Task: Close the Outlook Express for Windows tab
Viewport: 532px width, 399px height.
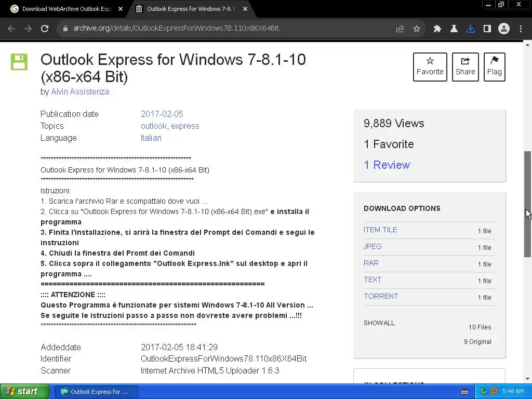Action: point(245,9)
